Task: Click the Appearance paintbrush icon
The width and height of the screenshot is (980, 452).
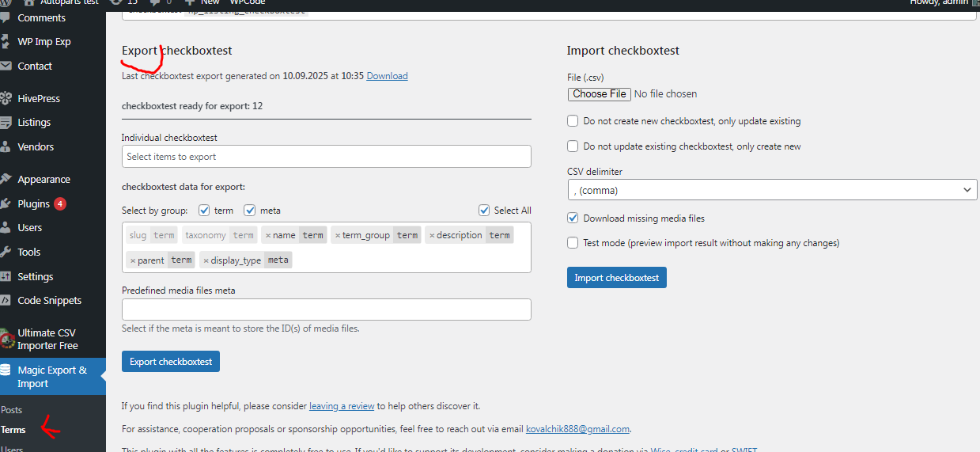Action: 6,180
